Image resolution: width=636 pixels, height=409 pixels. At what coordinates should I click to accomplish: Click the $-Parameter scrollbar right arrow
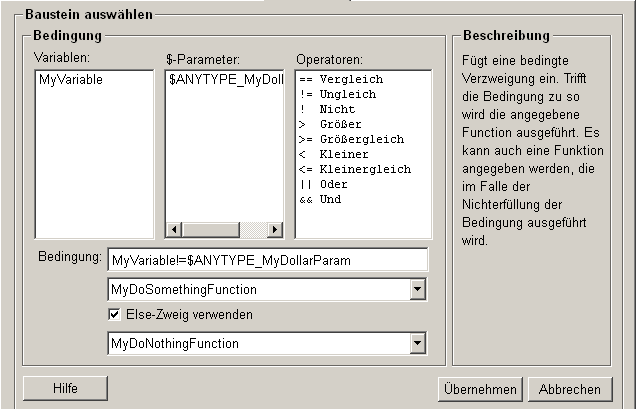[x=276, y=230]
